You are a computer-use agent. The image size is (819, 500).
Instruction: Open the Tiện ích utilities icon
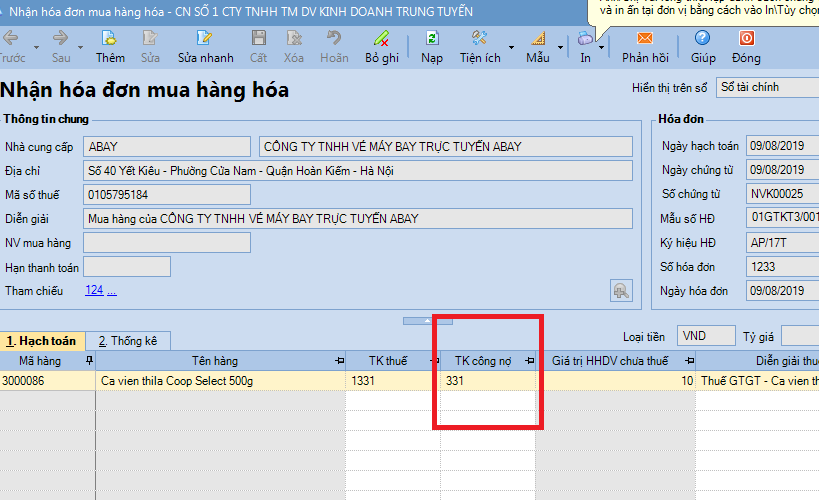pyautogui.click(x=479, y=38)
